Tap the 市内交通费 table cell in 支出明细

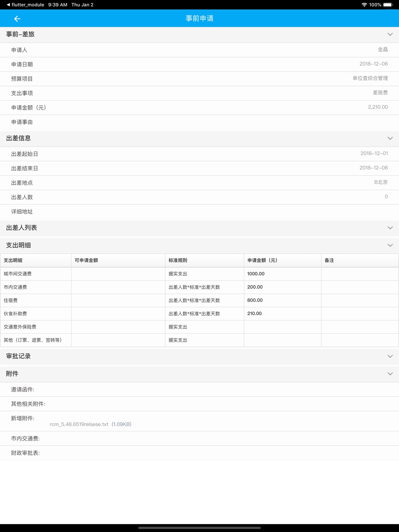coord(35,287)
